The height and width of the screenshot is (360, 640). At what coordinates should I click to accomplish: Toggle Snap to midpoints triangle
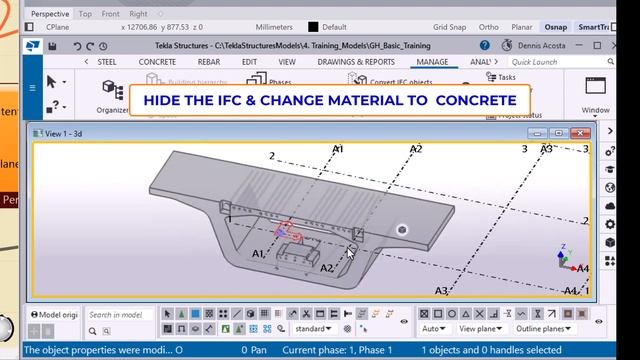(466, 313)
